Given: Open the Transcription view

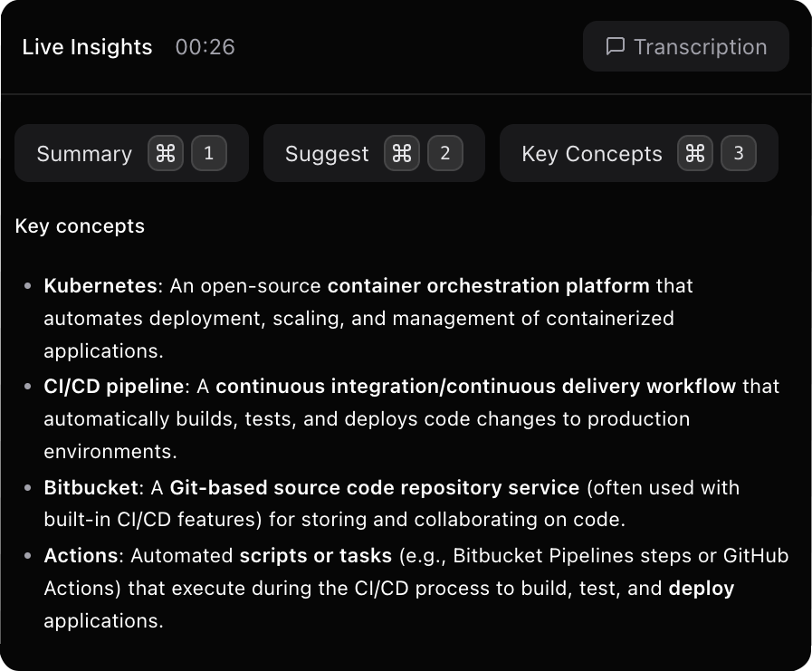Looking at the screenshot, I should [x=686, y=47].
